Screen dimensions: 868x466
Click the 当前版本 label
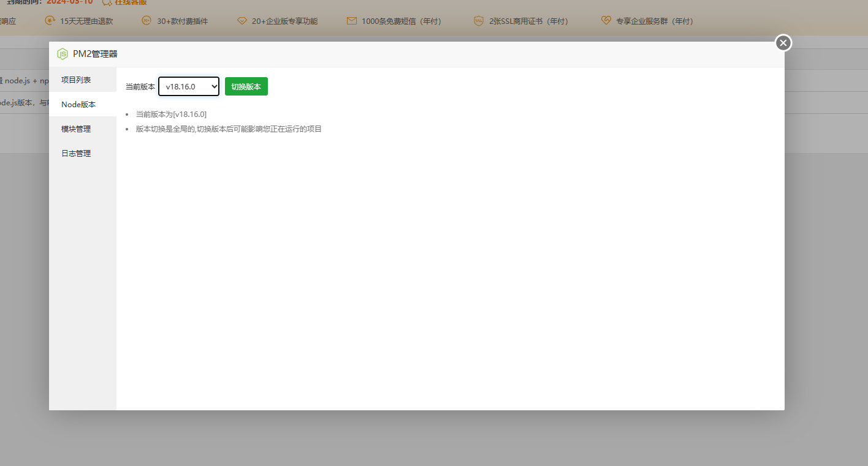coord(140,86)
